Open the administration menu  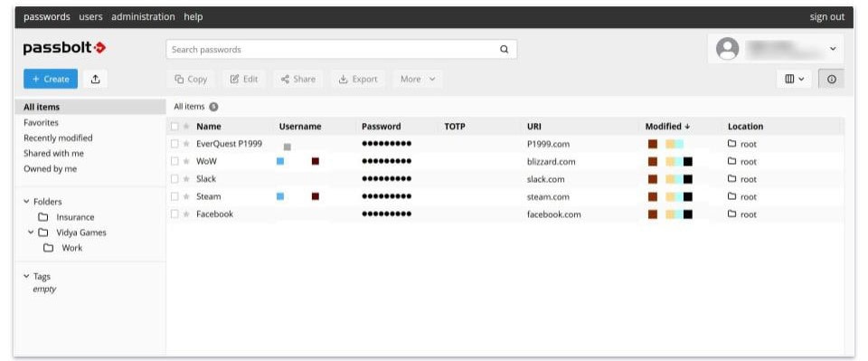[x=144, y=16]
